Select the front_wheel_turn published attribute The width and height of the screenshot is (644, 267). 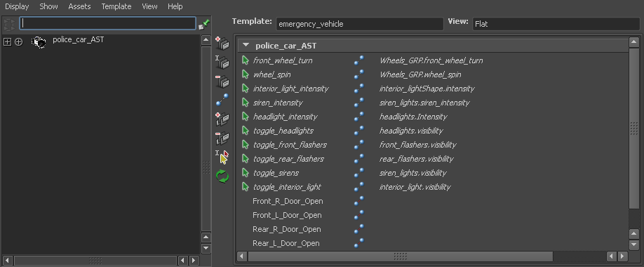tap(283, 60)
